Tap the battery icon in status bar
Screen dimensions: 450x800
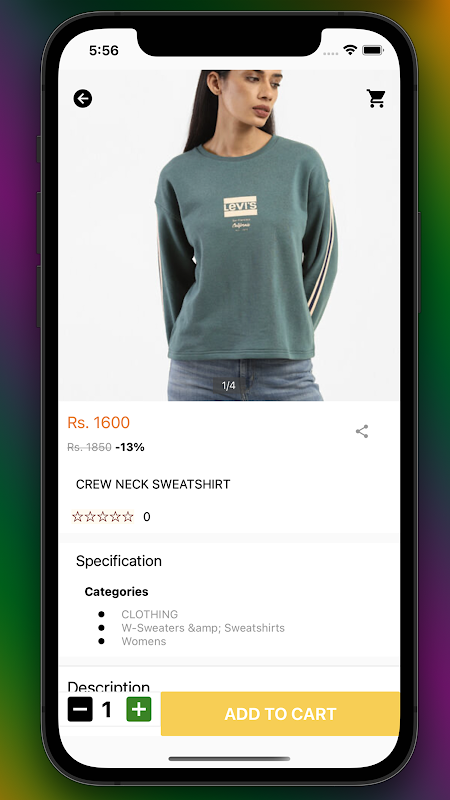click(x=373, y=50)
